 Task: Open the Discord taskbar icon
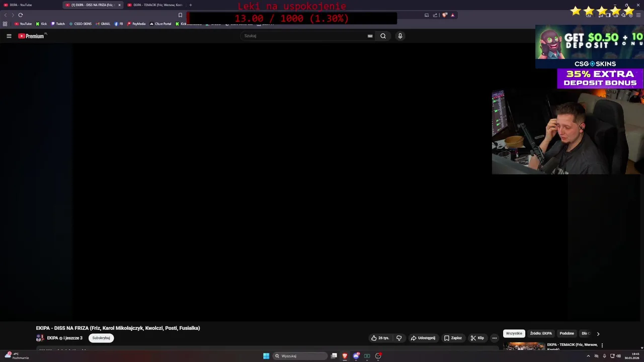pos(356,356)
